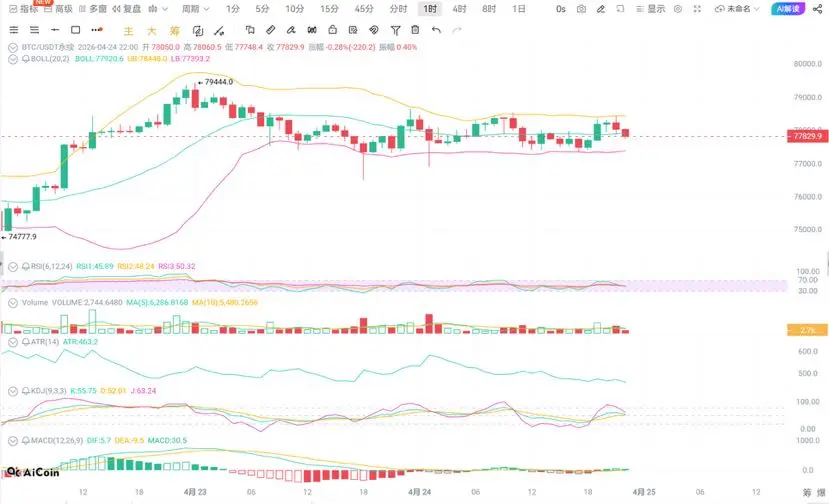Switch to the 8时 timeframe
The height and width of the screenshot is (504, 829).
coord(489,9)
